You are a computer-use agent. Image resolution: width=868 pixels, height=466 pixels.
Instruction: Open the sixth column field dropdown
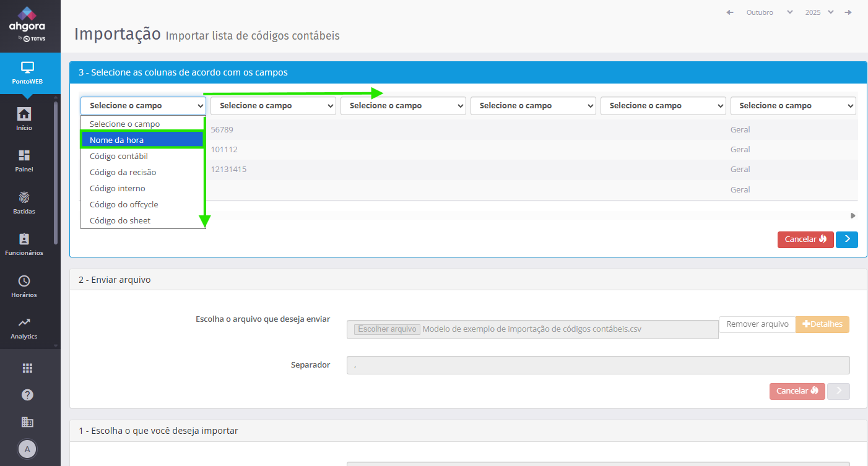click(793, 106)
